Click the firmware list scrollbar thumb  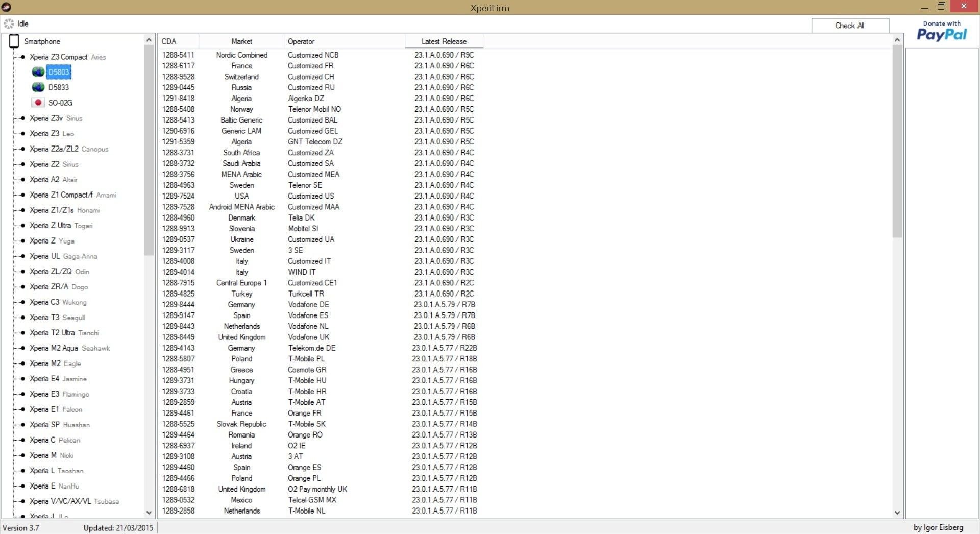tap(897, 141)
